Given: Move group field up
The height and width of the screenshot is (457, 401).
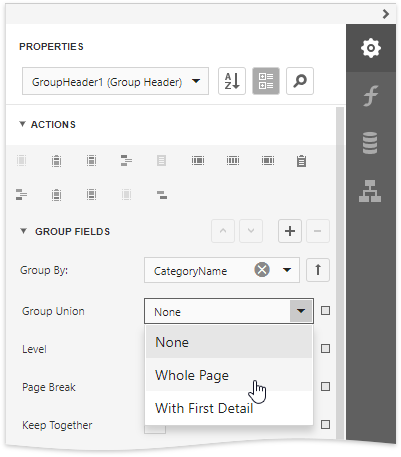Looking at the screenshot, I should (223, 231).
